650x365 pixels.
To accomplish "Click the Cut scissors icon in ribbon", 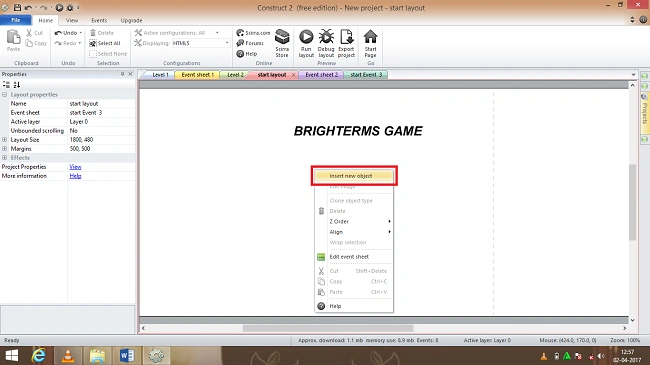I will [29, 33].
